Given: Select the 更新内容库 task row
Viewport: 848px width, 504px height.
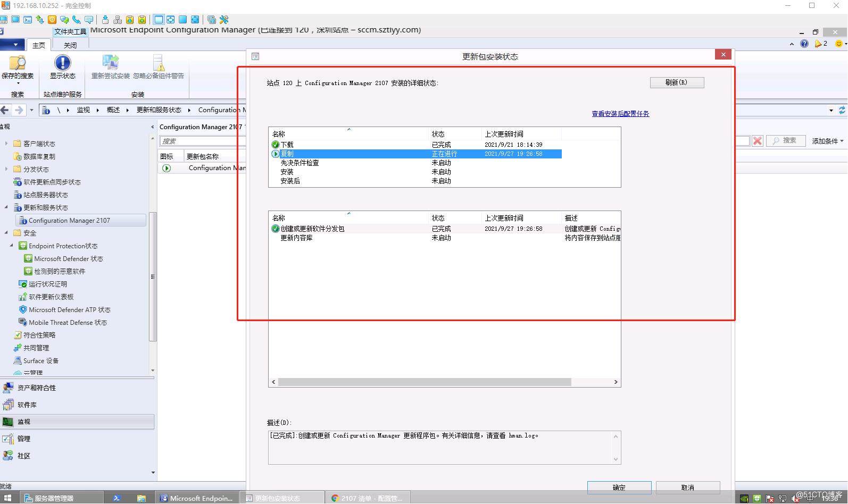Looking at the screenshot, I should point(445,238).
